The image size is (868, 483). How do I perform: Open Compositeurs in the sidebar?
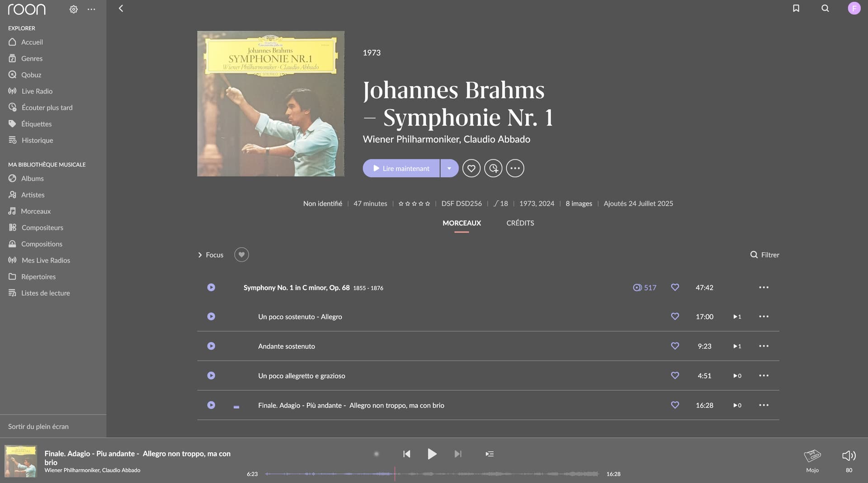pyautogui.click(x=42, y=228)
